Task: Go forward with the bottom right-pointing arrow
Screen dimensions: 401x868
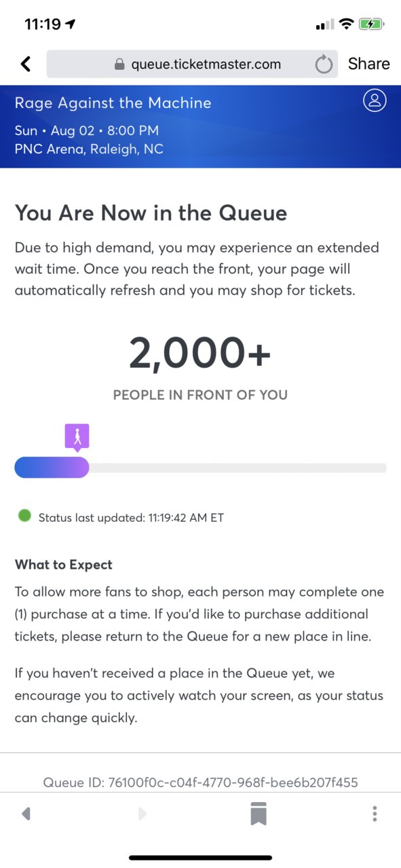Action: point(142,814)
